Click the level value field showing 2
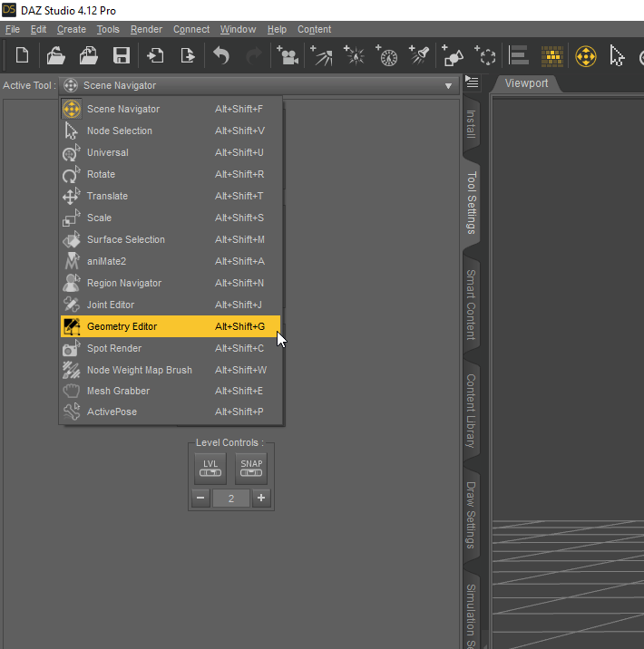The image size is (644, 649). (x=231, y=499)
